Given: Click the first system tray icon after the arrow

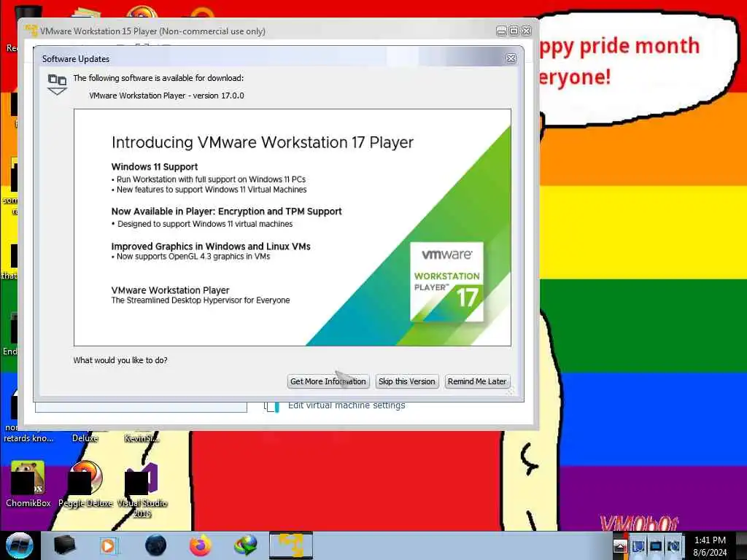Looking at the screenshot, I should 638,546.
